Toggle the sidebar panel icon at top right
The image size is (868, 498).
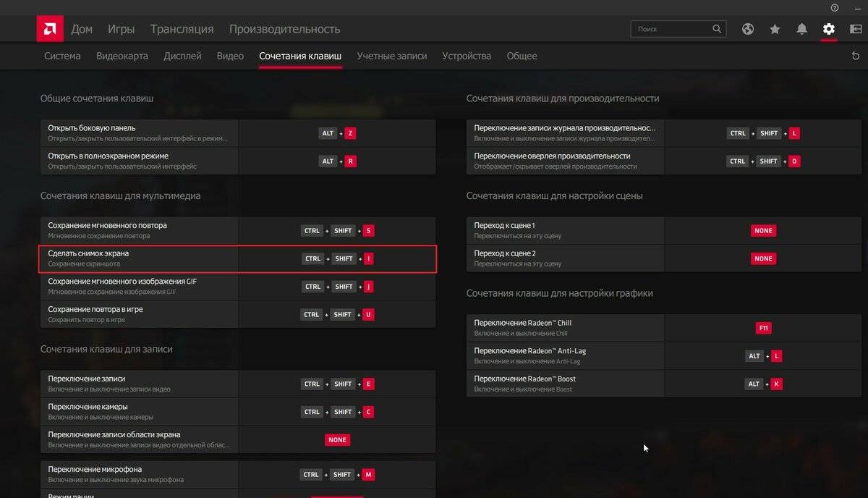tap(856, 29)
